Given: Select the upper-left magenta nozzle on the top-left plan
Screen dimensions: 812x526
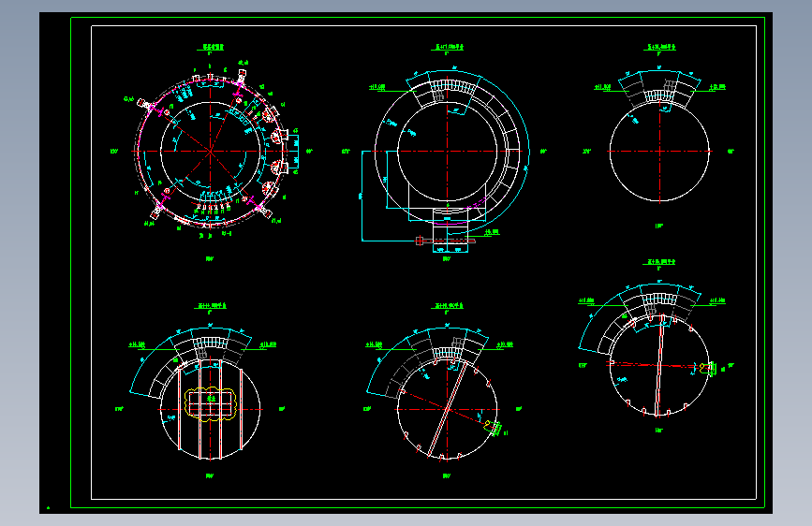Looking at the screenshot, I should coord(150,107).
